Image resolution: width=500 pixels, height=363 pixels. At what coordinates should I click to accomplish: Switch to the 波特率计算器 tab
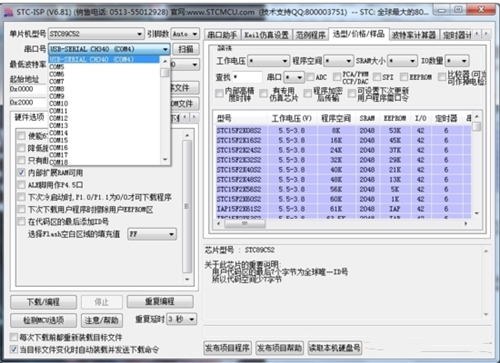pos(414,35)
